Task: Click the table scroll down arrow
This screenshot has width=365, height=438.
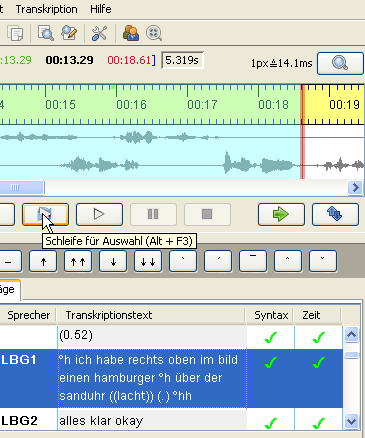Action: pos(352,421)
